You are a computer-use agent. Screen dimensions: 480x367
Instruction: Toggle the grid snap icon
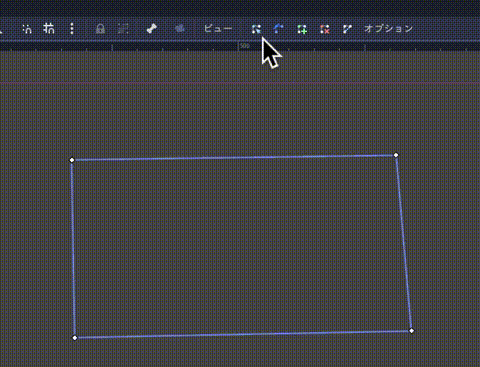(x=49, y=29)
